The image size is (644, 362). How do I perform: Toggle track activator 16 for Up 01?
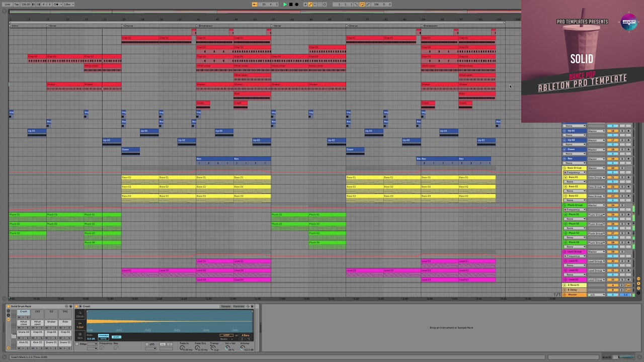(613, 131)
